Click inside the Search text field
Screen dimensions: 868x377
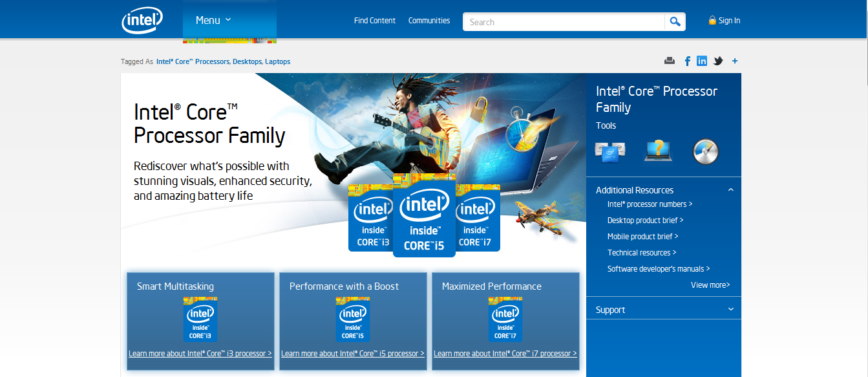pos(563,22)
